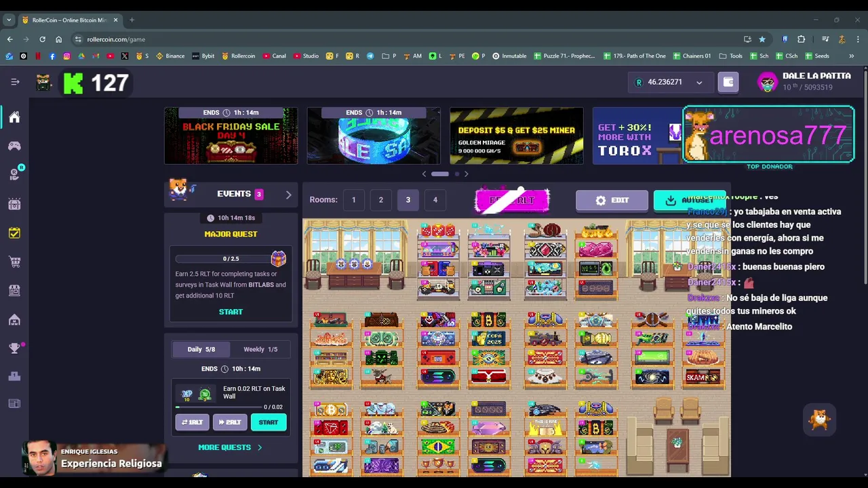Select the Daily 5/8 quests tab

point(201,349)
